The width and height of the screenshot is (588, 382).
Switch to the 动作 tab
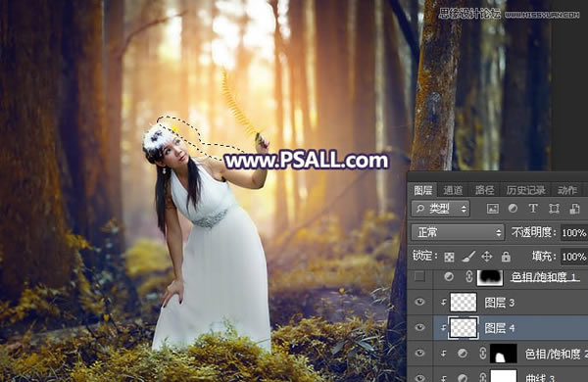[567, 190]
